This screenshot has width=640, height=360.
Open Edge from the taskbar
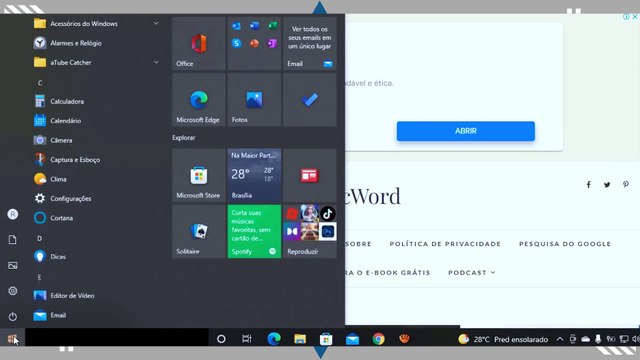(x=274, y=339)
